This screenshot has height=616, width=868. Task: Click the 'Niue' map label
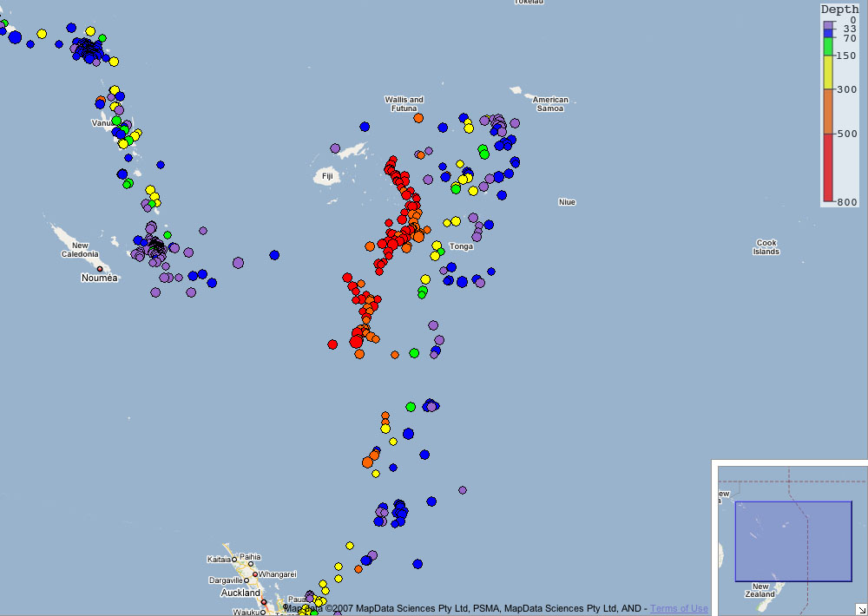pyautogui.click(x=567, y=202)
